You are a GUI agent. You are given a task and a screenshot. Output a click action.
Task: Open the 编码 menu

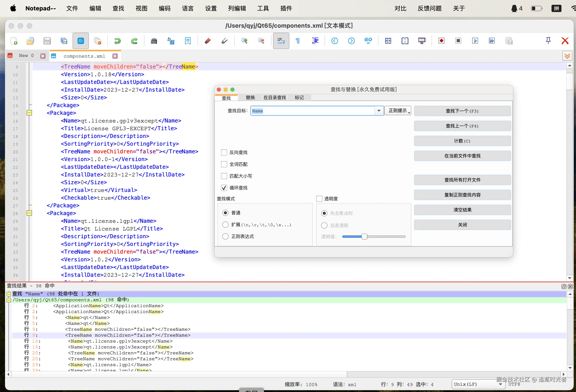(x=165, y=8)
